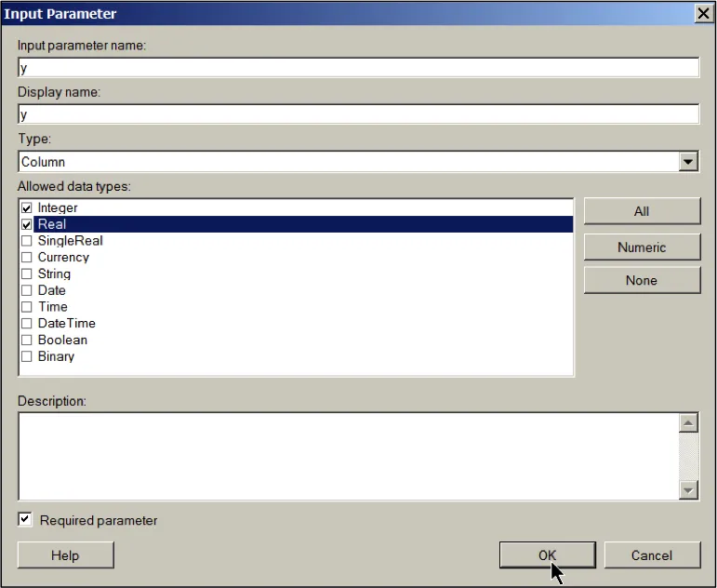Enable the Boolean data type
Viewport: 717px width, 588px height.
tap(27, 340)
